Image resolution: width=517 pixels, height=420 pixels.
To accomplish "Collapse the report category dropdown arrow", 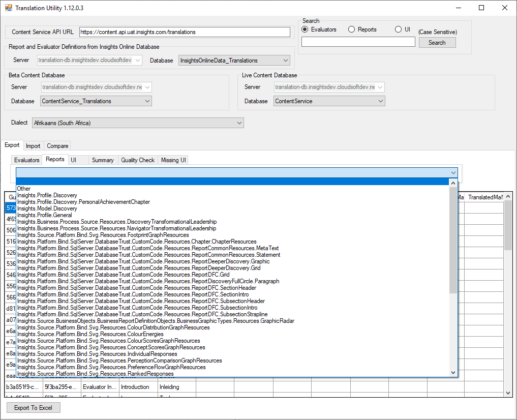I will (x=453, y=172).
